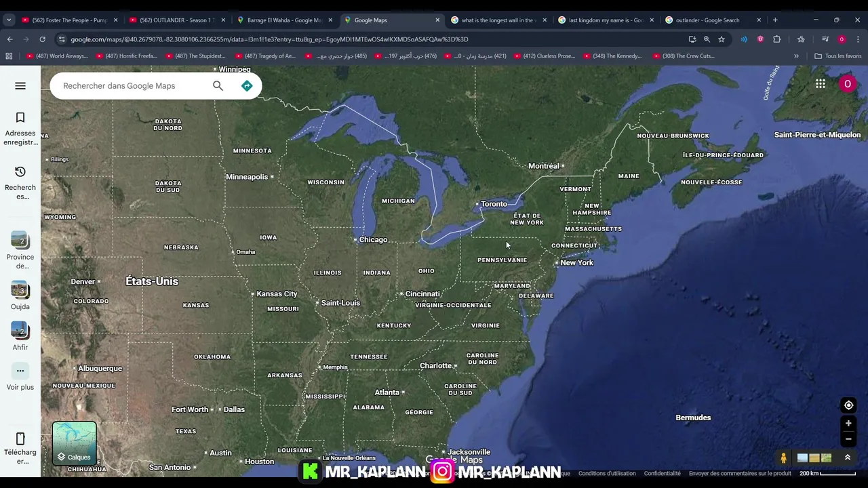The height and width of the screenshot is (488, 868).
Task: Open a new tab with plus
Action: 775,20
